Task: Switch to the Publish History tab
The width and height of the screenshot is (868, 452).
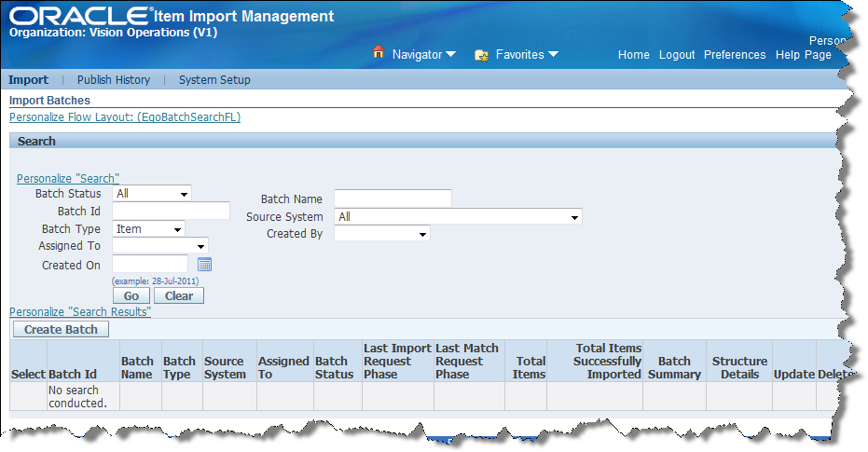Action: pyautogui.click(x=114, y=79)
